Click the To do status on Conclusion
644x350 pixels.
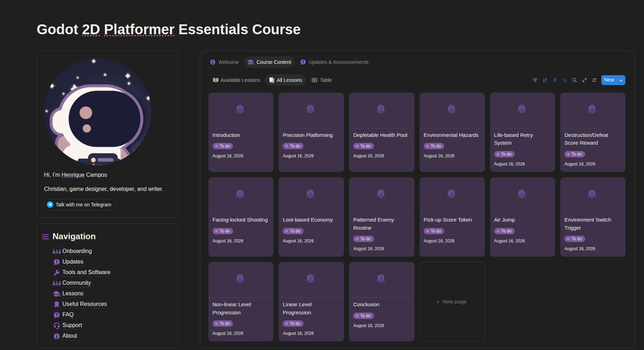(x=363, y=316)
